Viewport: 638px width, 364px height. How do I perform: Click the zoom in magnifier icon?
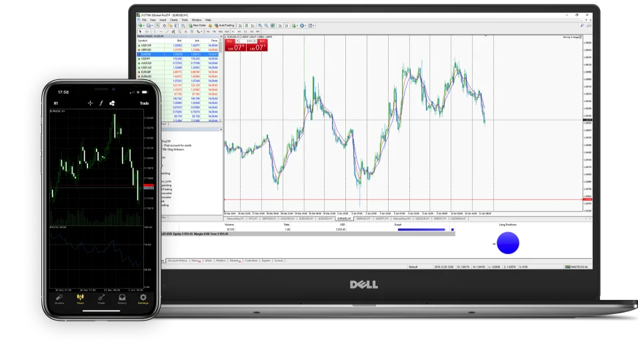click(x=260, y=25)
